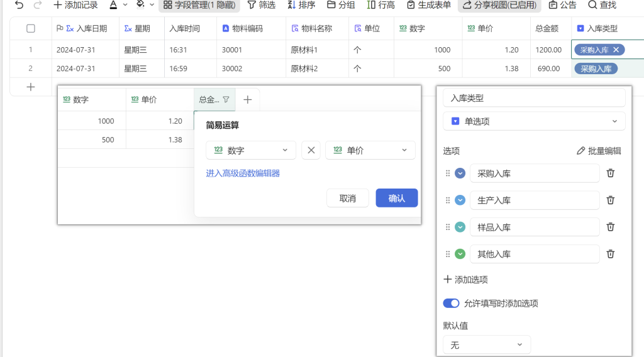Open row height (行高) settings

(x=380, y=5)
